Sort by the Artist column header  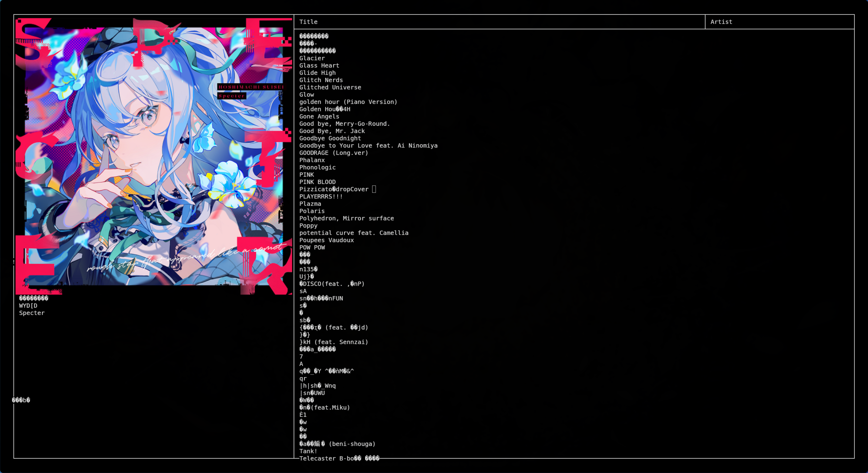coord(721,22)
